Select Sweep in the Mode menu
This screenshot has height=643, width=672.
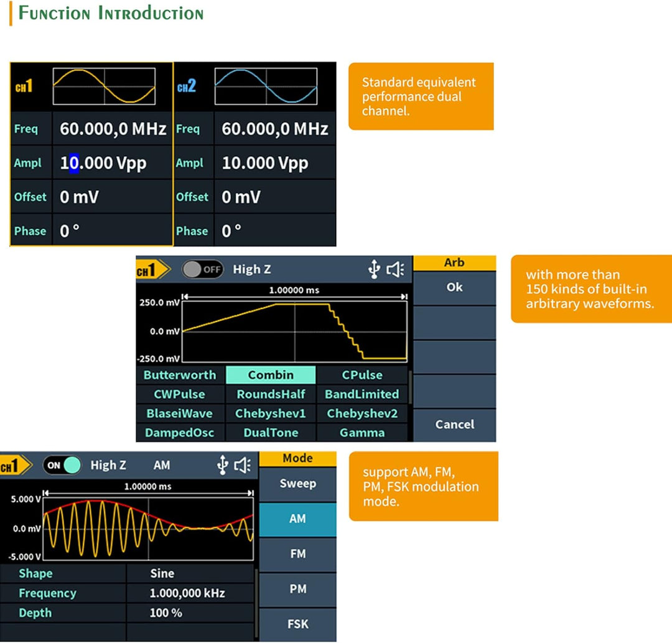[x=297, y=484]
